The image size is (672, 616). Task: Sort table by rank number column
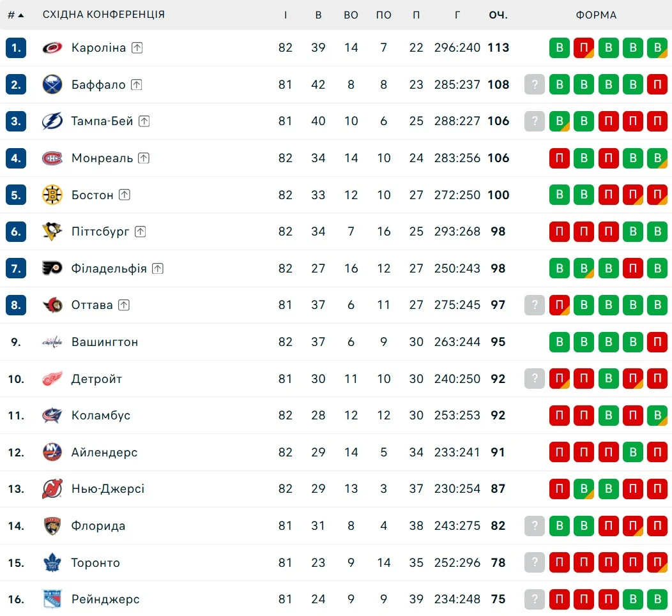click(15, 15)
